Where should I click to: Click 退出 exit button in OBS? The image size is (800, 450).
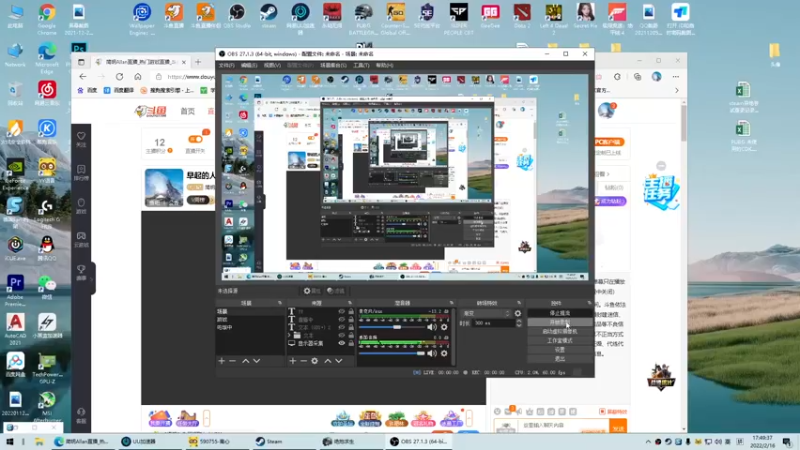[560, 359]
